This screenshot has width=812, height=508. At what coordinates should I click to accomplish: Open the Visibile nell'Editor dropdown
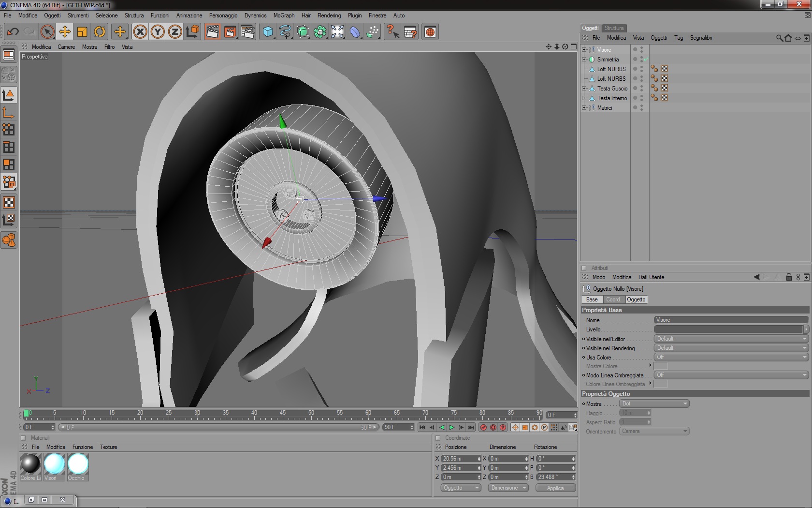(730, 339)
